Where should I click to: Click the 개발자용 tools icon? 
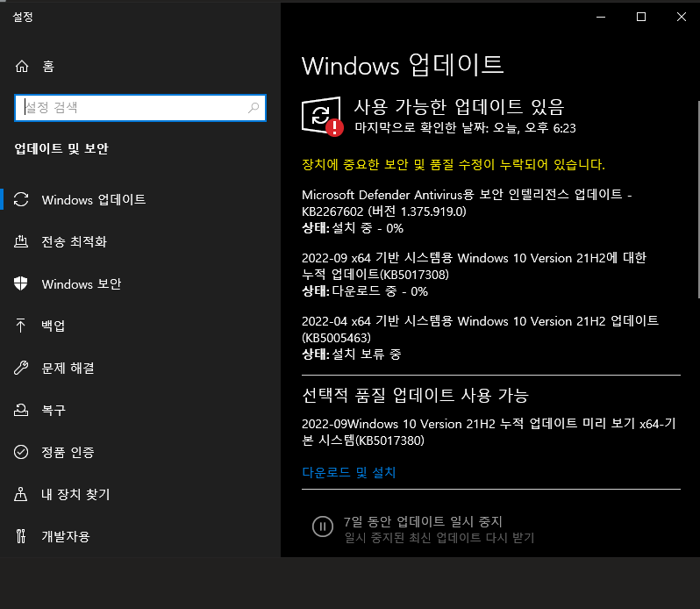point(21,536)
